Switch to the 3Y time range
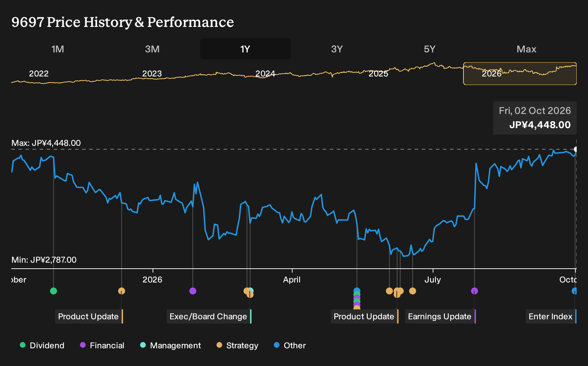The height and width of the screenshot is (366, 588). (x=337, y=49)
